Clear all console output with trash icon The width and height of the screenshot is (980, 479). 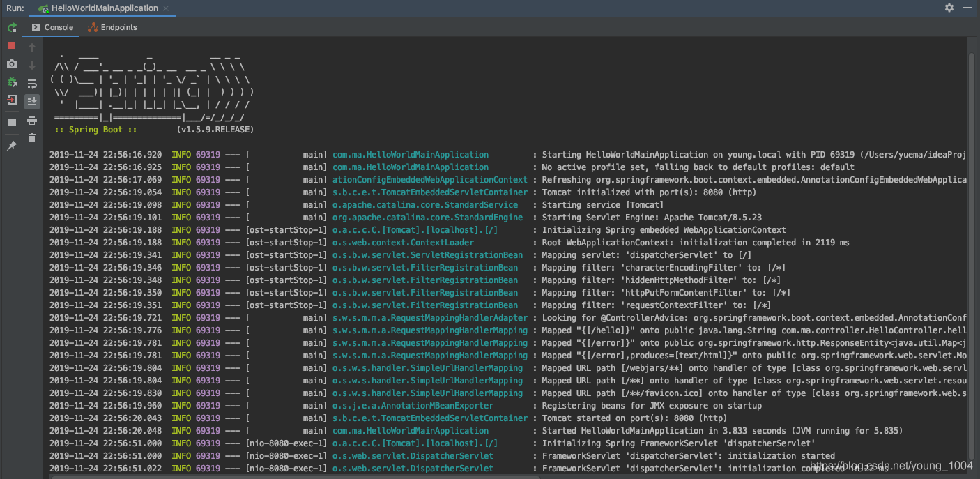[x=32, y=138]
